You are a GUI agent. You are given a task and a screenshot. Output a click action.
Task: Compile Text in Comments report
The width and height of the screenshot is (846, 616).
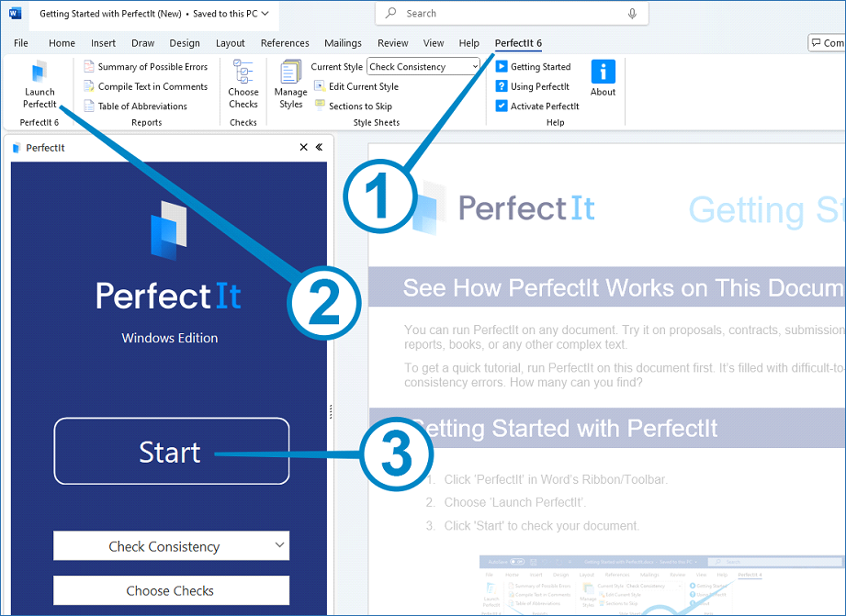tap(146, 86)
